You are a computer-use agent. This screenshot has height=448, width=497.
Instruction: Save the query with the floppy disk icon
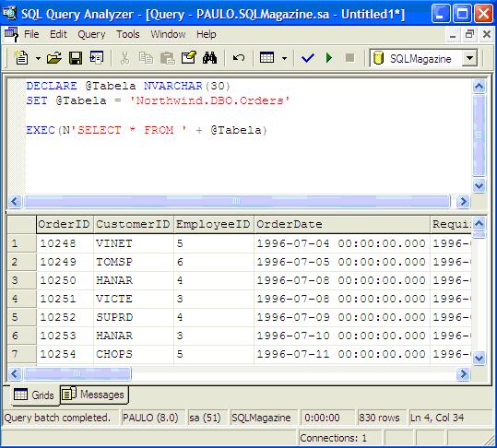76,58
